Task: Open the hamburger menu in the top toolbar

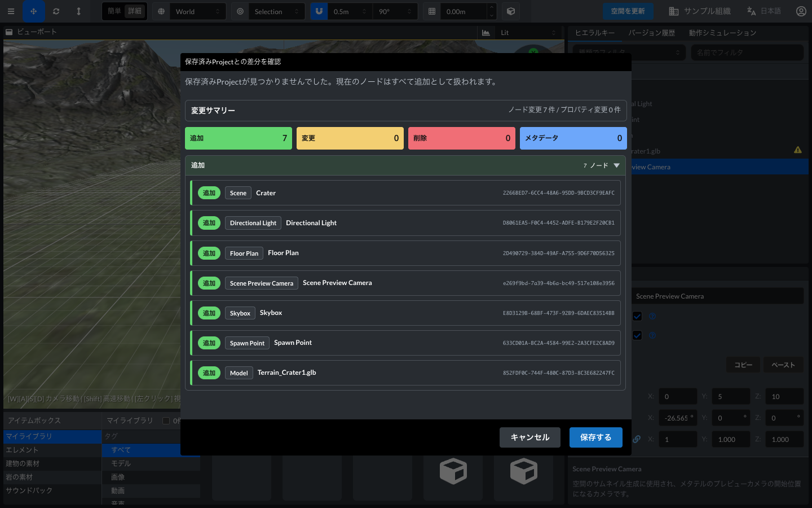Action: (11, 11)
